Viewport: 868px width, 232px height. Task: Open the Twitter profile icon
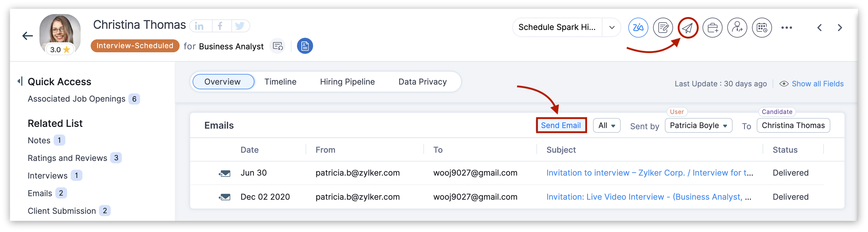pos(240,26)
